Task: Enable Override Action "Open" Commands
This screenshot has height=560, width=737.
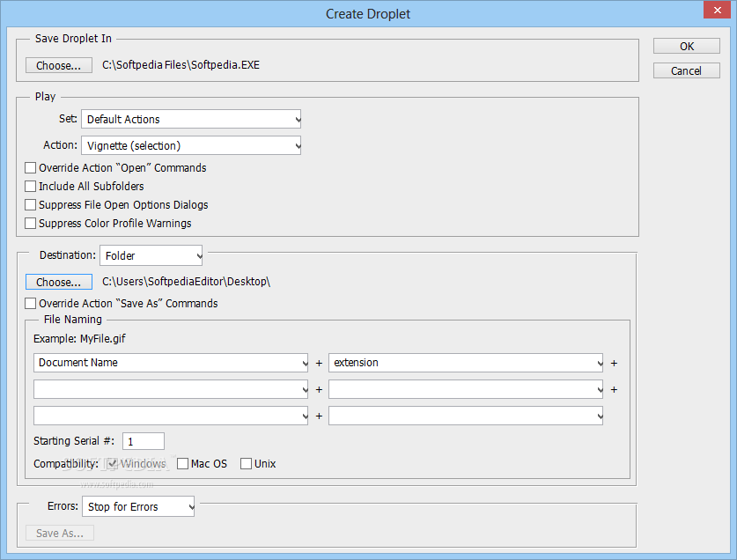Action: 31,168
